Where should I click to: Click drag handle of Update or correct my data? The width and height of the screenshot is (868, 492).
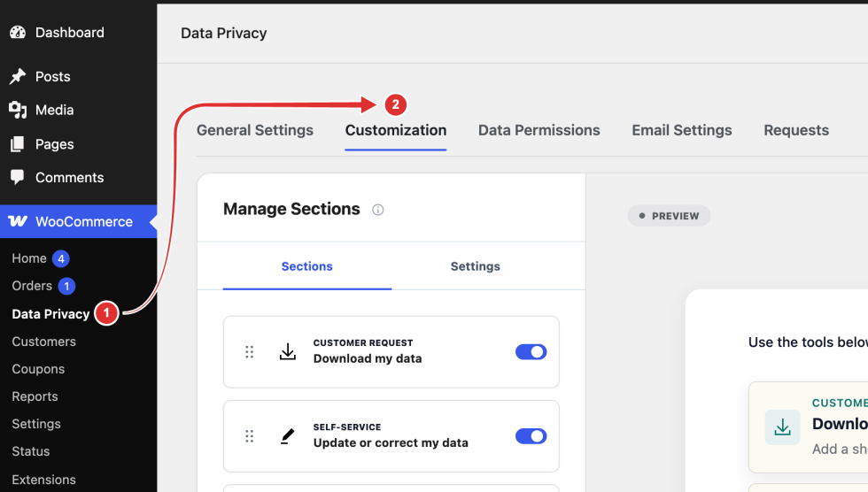coord(249,436)
